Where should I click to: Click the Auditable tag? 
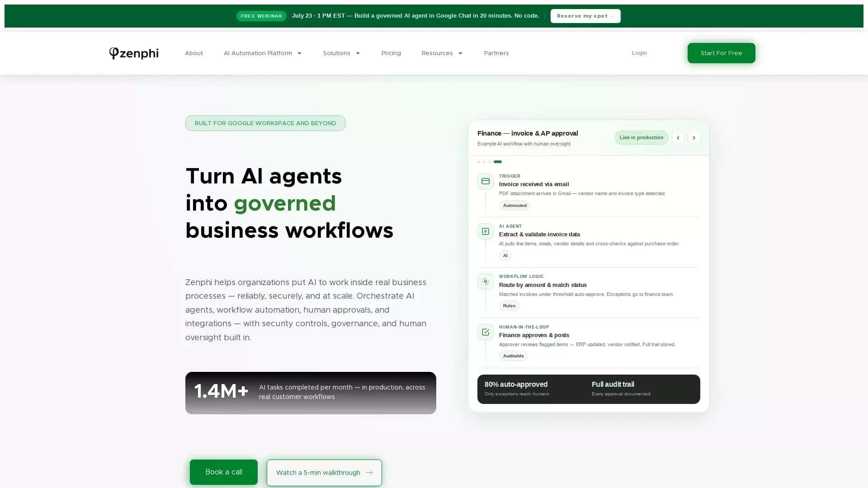(x=514, y=356)
